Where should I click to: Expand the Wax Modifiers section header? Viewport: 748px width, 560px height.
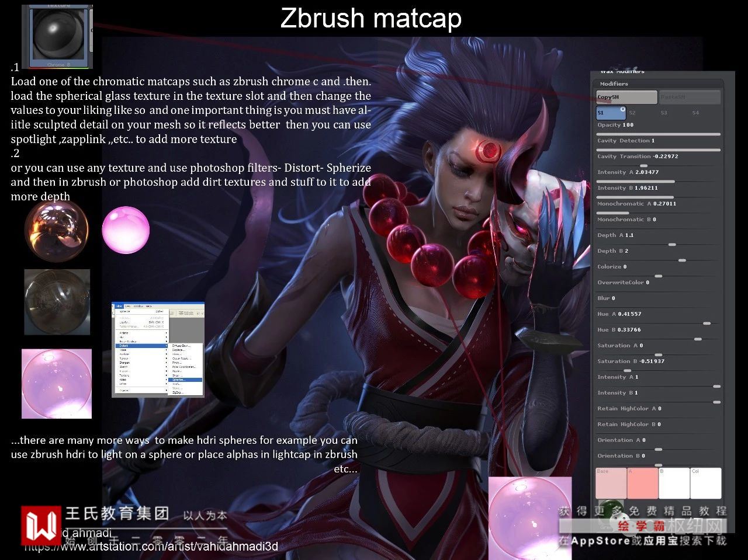click(x=622, y=71)
